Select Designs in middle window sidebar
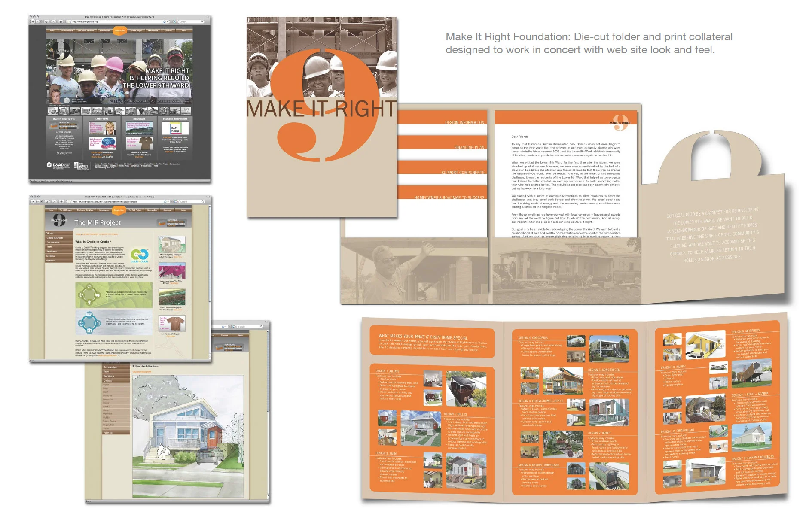 [59, 256]
